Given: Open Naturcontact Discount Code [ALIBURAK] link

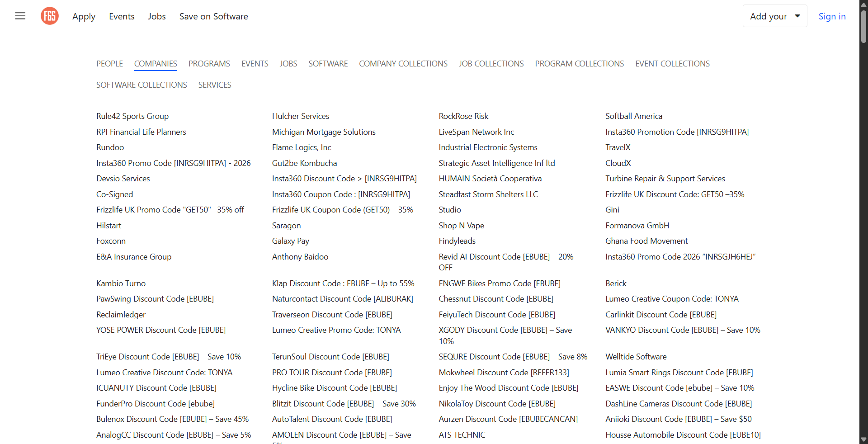Looking at the screenshot, I should point(343,299).
